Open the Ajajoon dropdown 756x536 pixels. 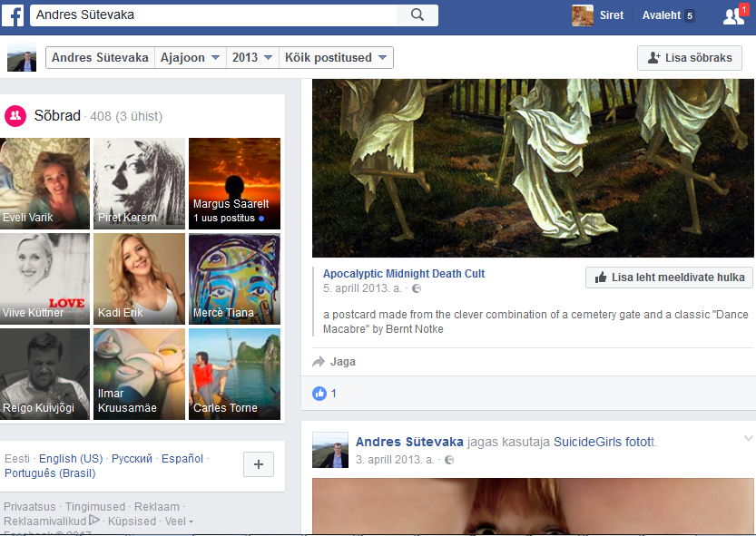click(x=191, y=57)
